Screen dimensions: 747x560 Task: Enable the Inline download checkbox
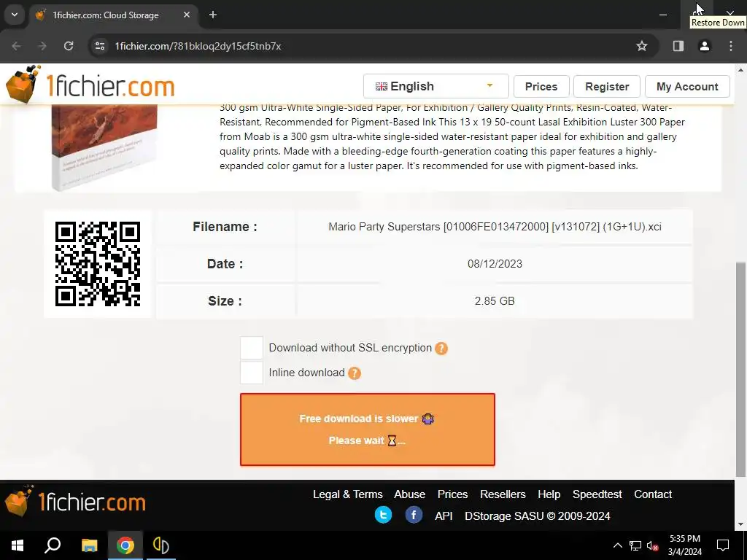point(252,373)
